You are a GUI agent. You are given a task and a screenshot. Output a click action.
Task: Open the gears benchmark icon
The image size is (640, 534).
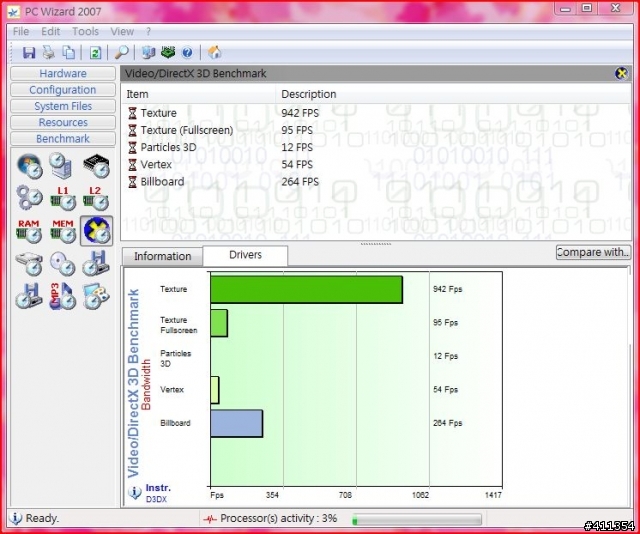pos(30,198)
